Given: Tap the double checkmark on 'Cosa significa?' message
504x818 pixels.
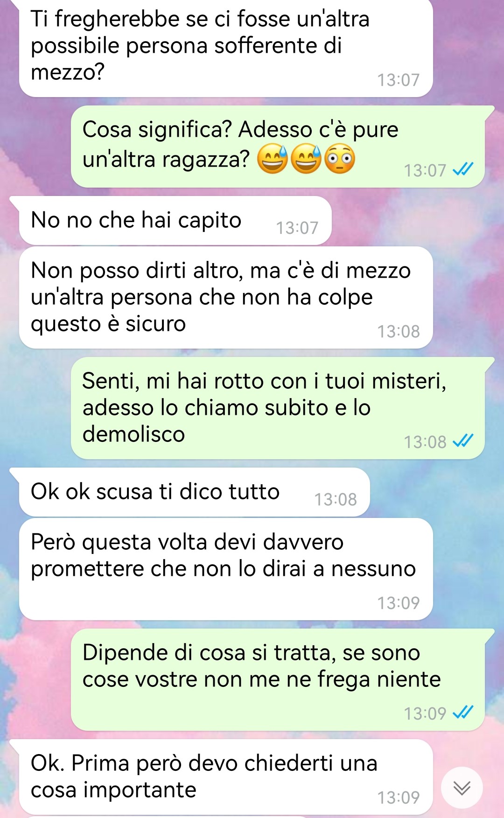Looking at the screenshot, I should click(463, 169).
